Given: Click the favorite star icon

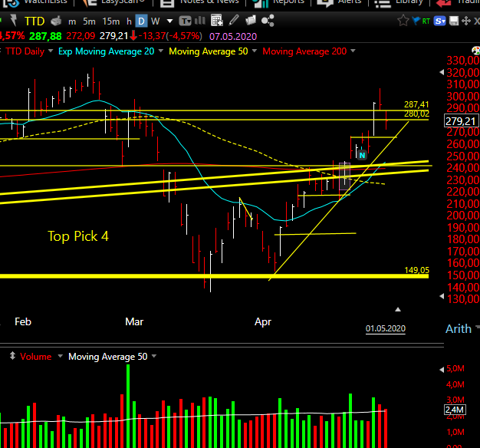Looking at the screenshot, I should pyautogui.click(x=403, y=21).
